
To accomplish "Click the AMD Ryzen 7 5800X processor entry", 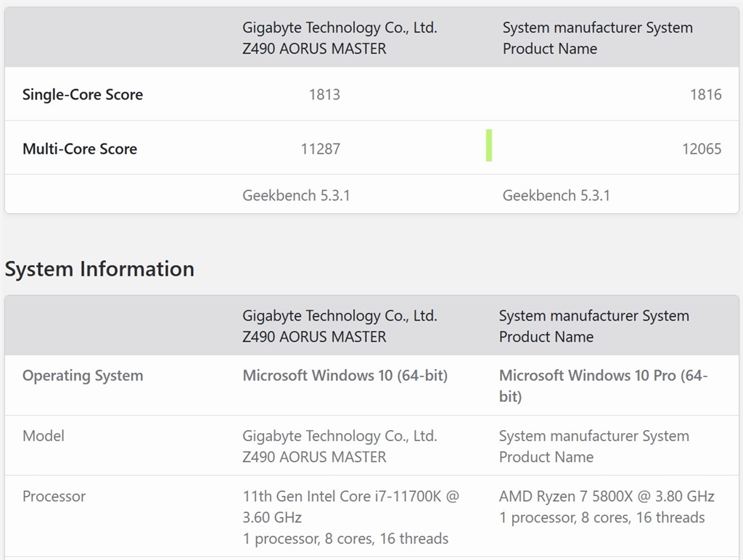I will pos(607,497).
